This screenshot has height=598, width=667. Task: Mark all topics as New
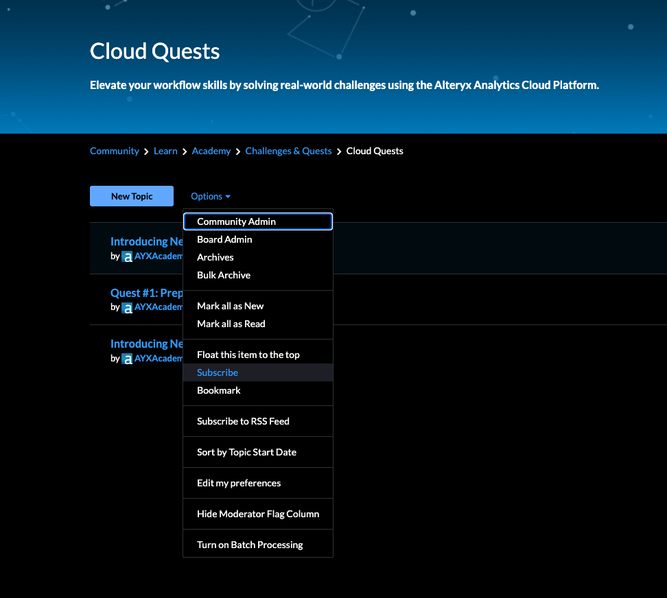[230, 306]
